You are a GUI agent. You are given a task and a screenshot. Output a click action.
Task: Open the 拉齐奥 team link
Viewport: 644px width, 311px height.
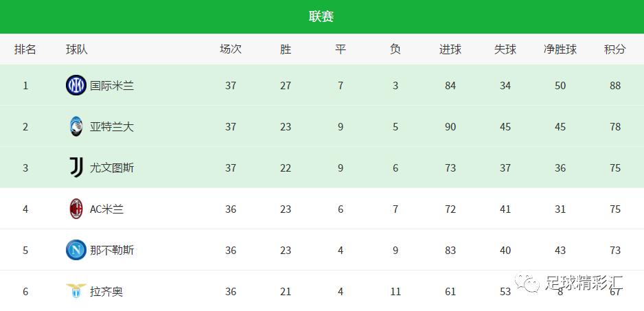point(106,292)
